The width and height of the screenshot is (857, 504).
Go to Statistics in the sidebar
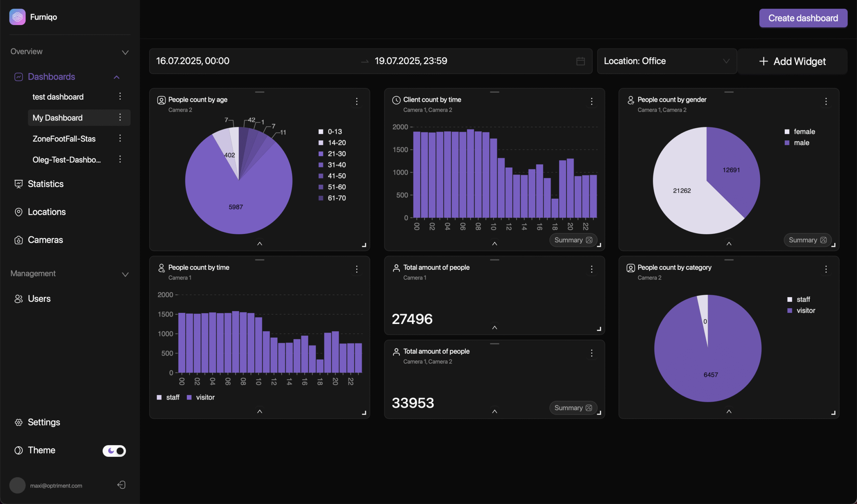[x=46, y=184]
